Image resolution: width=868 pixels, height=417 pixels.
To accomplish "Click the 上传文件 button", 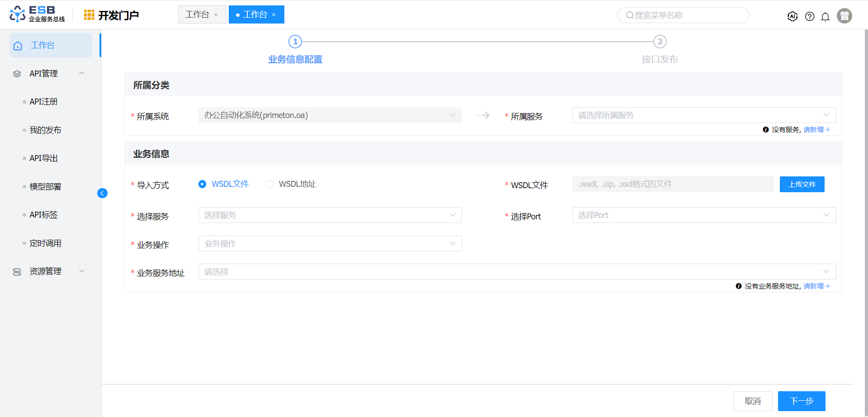I will tap(802, 185).
